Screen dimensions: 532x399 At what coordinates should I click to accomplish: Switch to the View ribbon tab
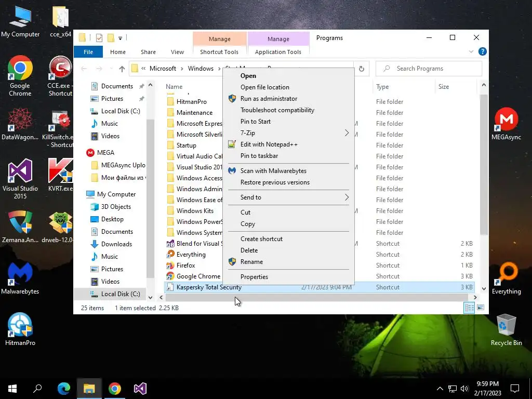[x=177, y=52]
